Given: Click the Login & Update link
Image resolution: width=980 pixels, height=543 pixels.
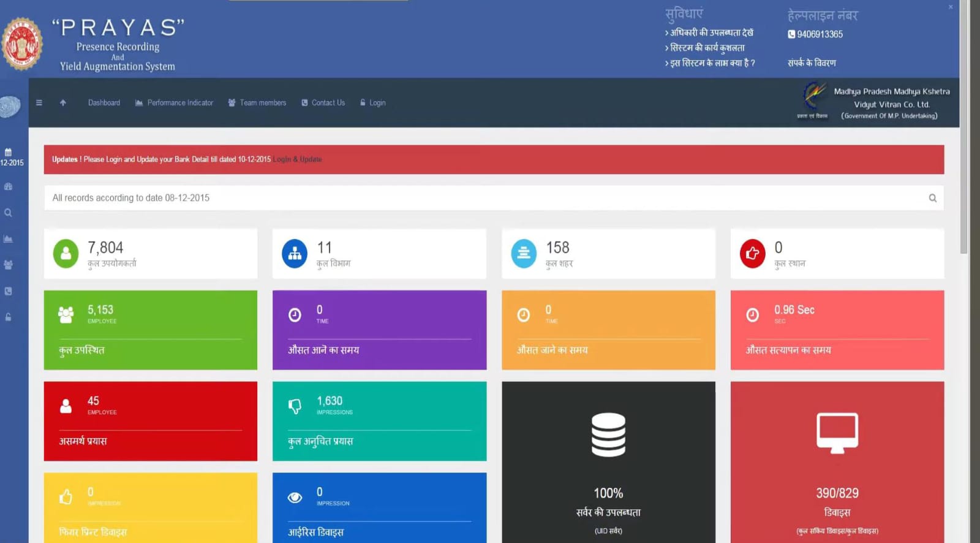Looking at the screenshot, I should [x=297, y=159].
